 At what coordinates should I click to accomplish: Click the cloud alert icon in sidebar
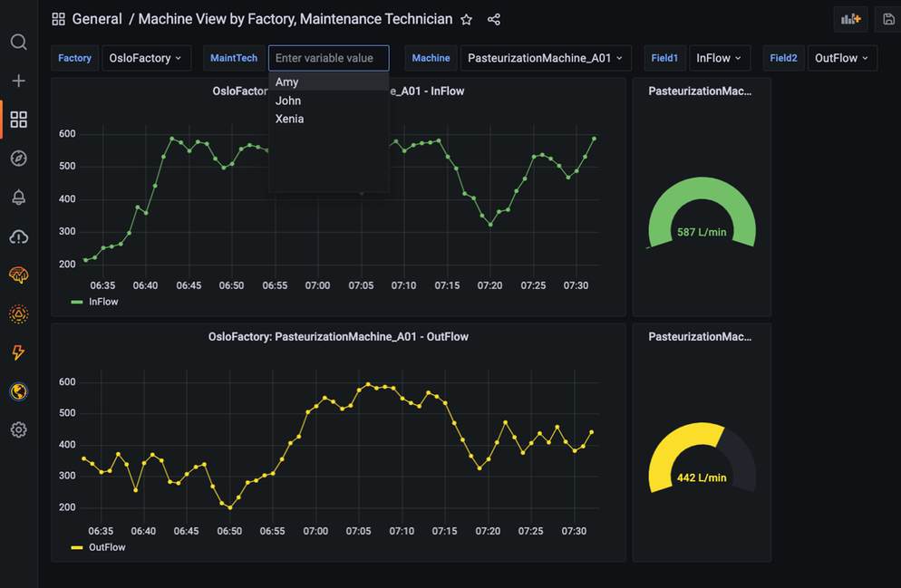[x=18, y=236]
